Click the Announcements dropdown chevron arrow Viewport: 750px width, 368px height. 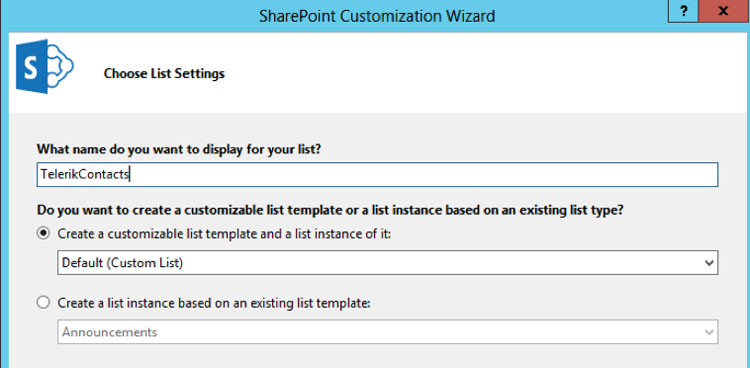708,332
